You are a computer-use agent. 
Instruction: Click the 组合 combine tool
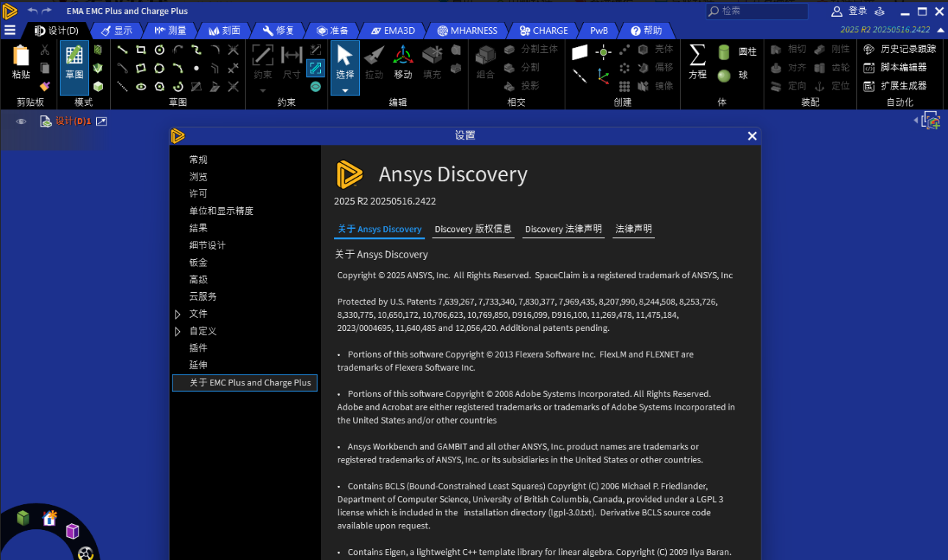[x=485, y=62]
